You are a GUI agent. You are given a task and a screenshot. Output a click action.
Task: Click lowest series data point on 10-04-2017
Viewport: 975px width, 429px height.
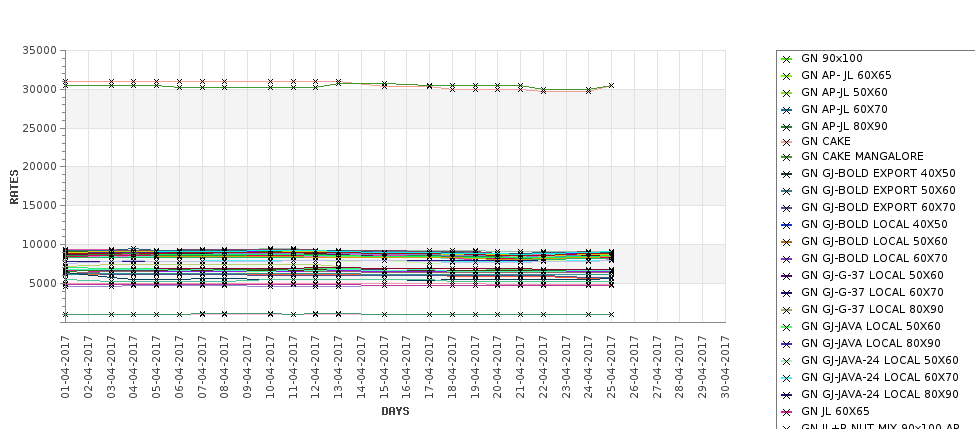pos(270,314)
